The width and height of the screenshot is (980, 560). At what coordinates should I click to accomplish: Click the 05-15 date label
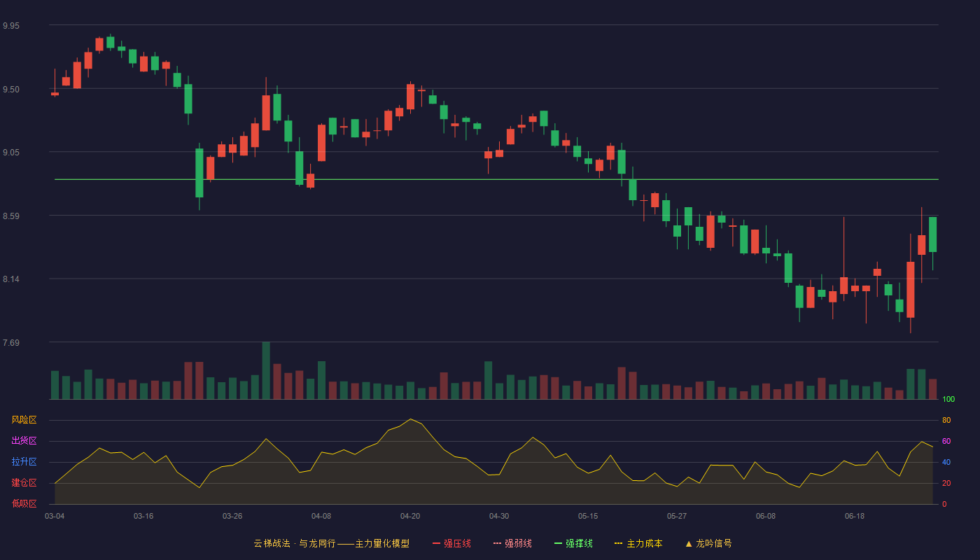(588, 516)
